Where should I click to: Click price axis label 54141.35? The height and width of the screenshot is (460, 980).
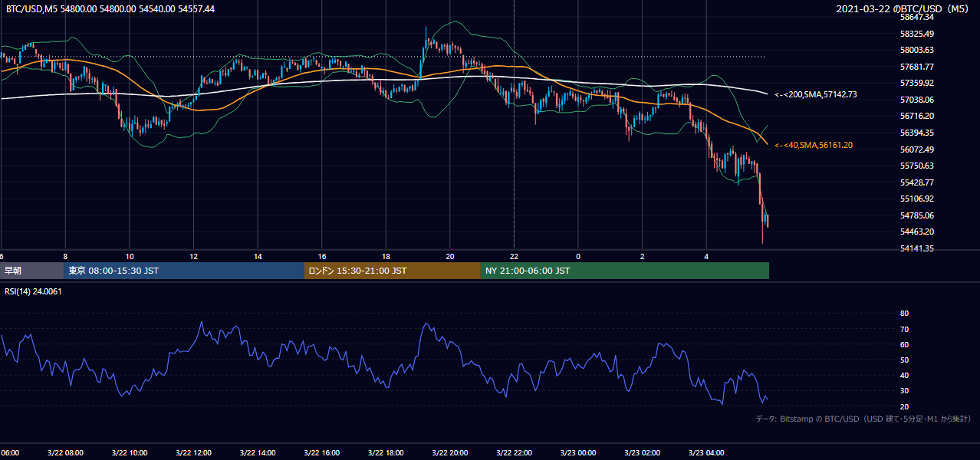[916, 248]
